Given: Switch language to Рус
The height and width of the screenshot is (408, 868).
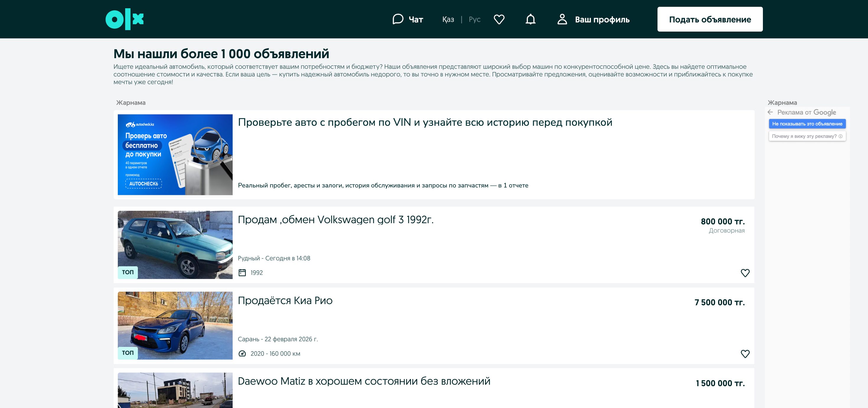Looking at the screenshot, I should pyautogui.click(x=474, y=19).
